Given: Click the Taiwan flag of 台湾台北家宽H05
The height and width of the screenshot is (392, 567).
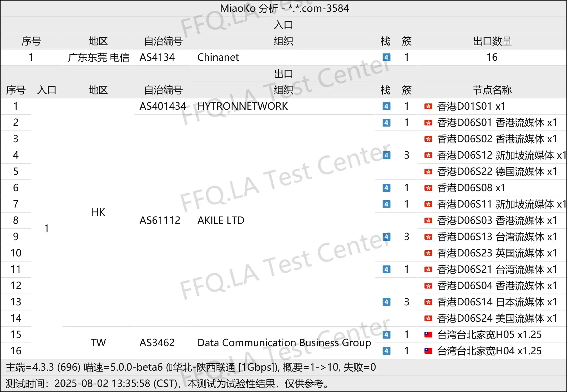Looking at the screenshot, I should 428,335.
